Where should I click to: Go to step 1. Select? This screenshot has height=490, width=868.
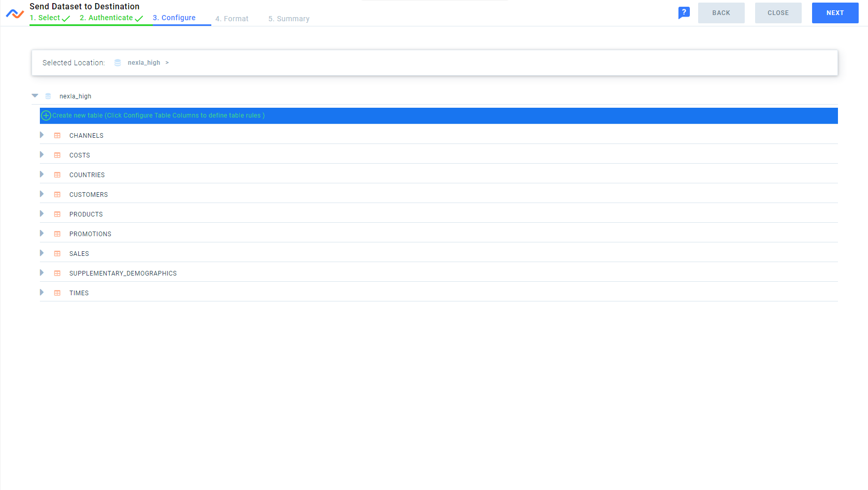click(x=50, y=18)
